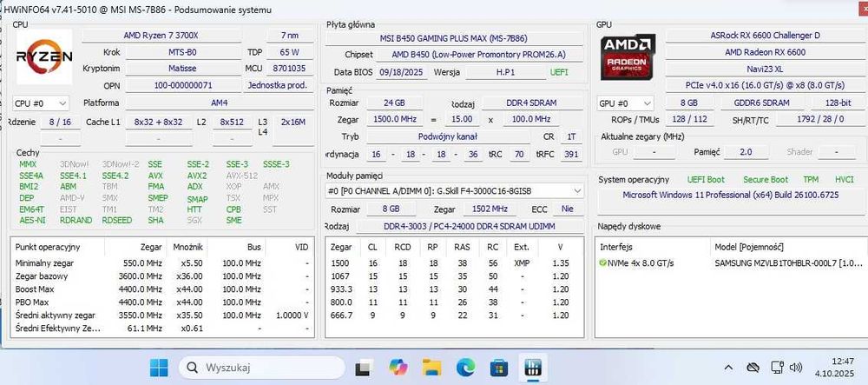Open the volume speaker tray icon
Image resolution: width=868 pixels, height=385 pixels.
795,368
